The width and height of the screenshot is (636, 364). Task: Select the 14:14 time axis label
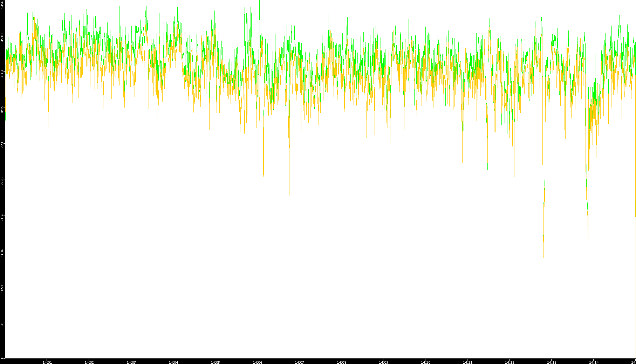click(594, 362)
